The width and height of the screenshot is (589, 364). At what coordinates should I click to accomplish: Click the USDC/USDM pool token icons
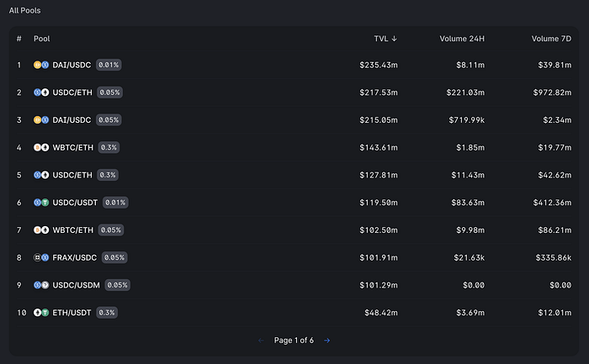pos(41,285)
